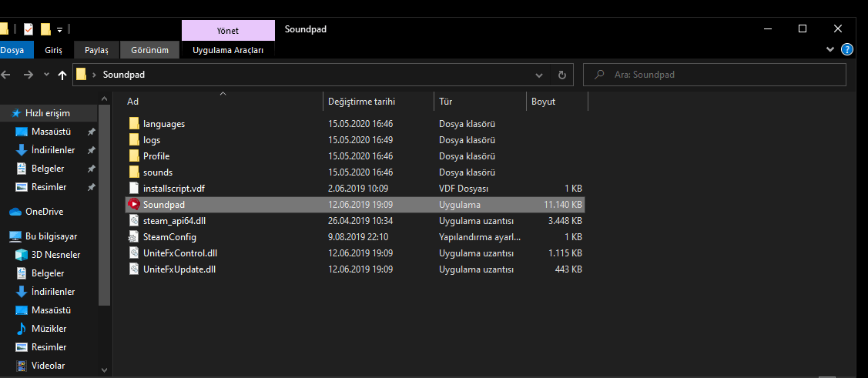This screenshot has width=868, height=378.
Task: Click the help question mark icon
Action: (x=847, y=49)
